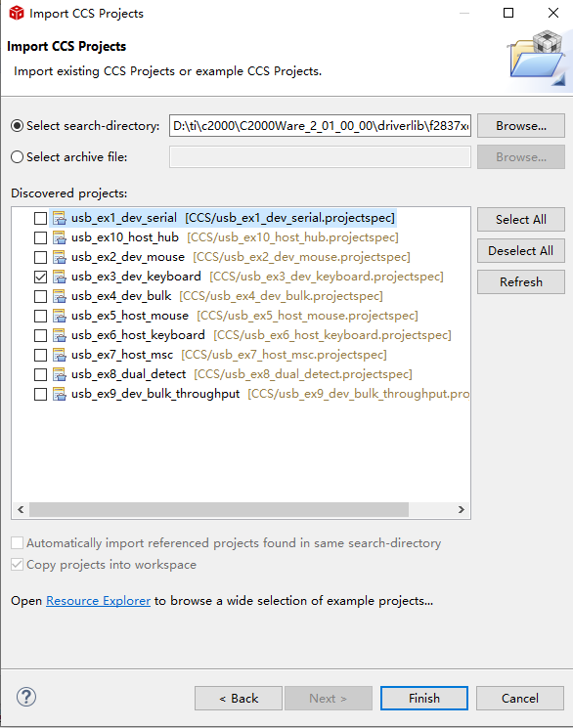
Task: Check the usb_ex2_dev_mouse checkbox
Action: (40, 257)
